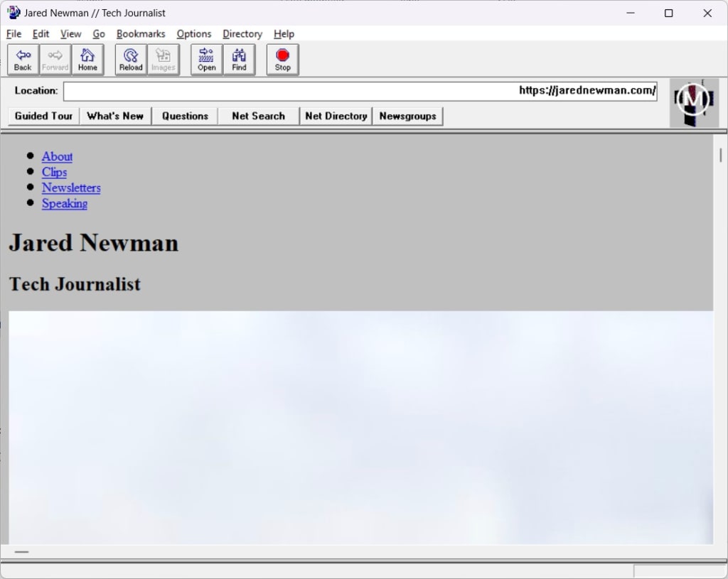Viewport: 728px width, 579px height.
Task: Click the grayed-out Images icon
Action: [163, 60]
